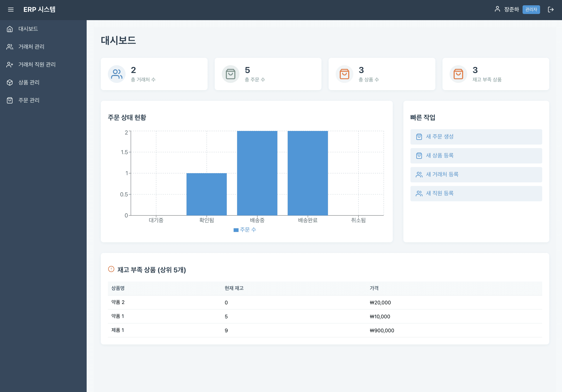Click the 주문 상태 현황 chart title

tap(127, 118)
